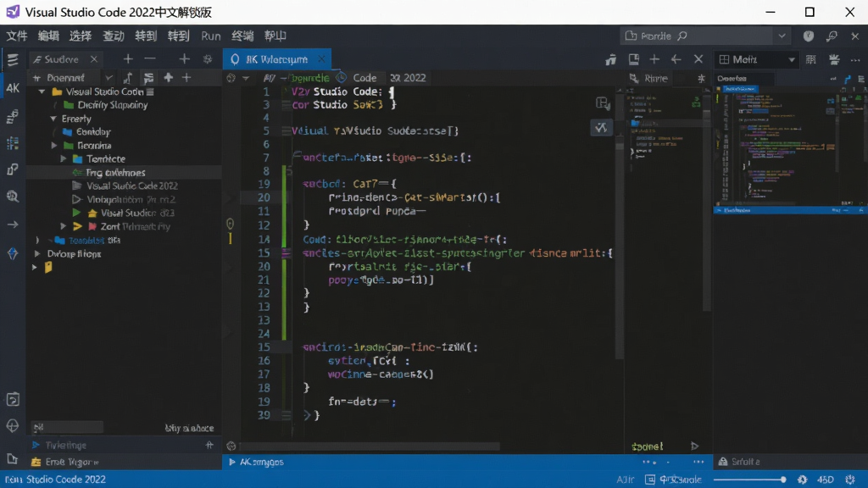The width and height of the screenshot is (868, 488).
Task: Switch to the AK editor tab
Action: (x=277, y=59)
